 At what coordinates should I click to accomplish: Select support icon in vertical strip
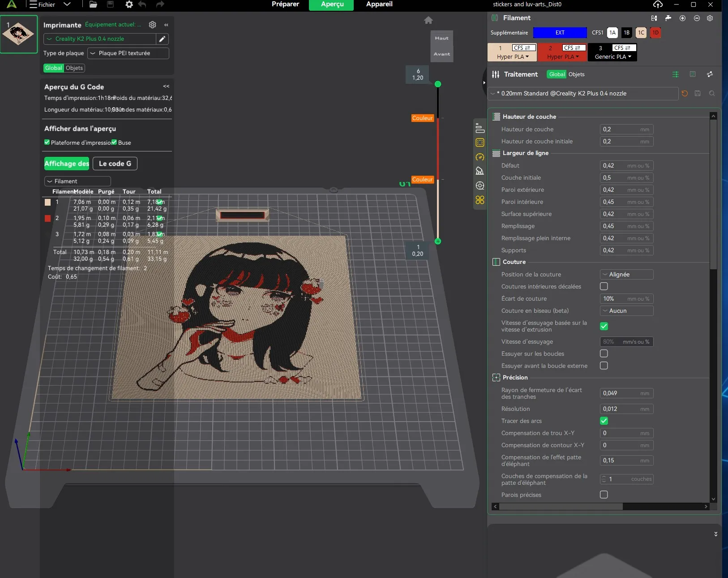[x=480, y=171]
